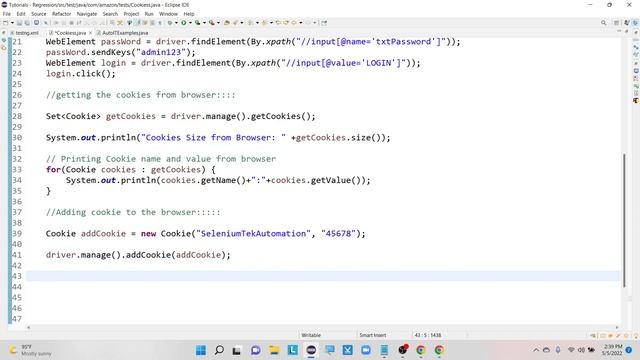Click the Open Perspective icon

616,23
